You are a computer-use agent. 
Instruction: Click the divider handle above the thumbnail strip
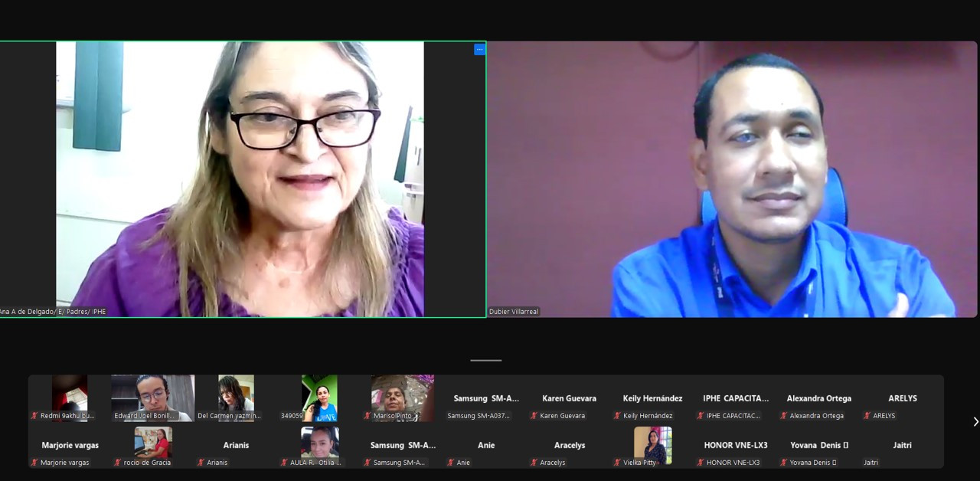[x=486, y=360]
